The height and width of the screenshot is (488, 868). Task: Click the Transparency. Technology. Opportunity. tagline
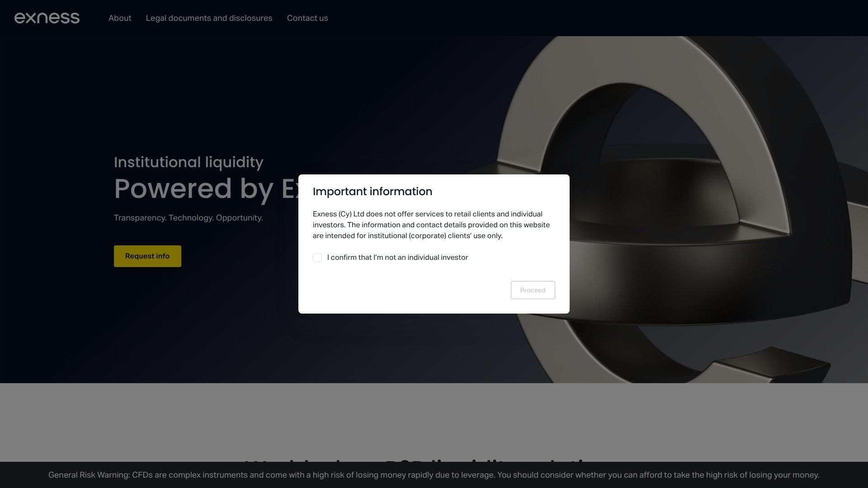[x=188, y=218]
